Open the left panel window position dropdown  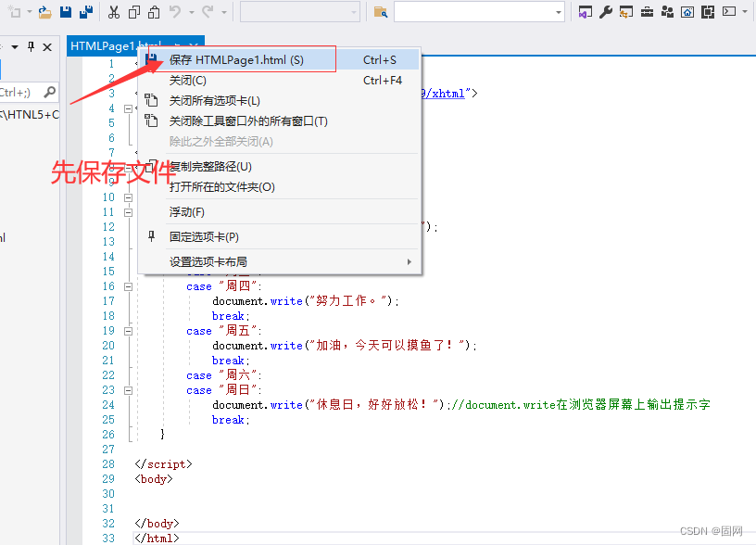point(15,47)
